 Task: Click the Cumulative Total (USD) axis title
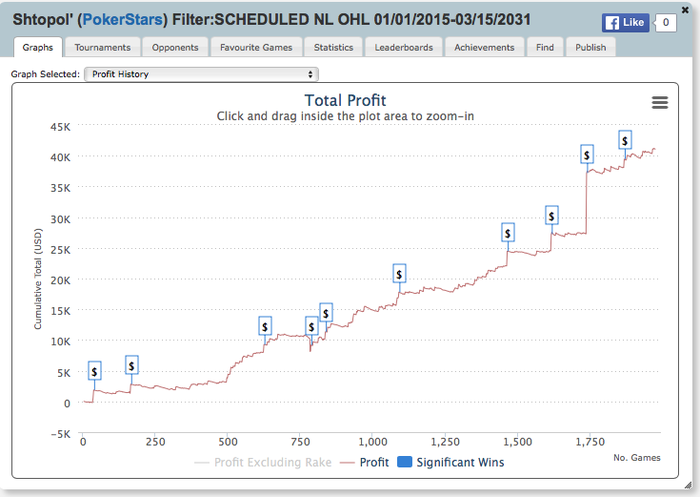click(x=38, y=279)
